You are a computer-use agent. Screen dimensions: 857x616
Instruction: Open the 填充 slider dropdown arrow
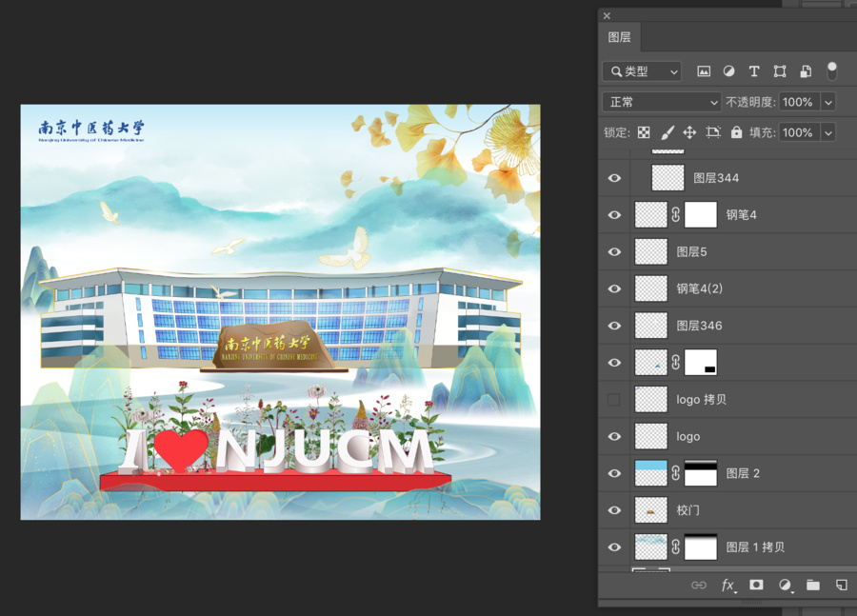(828, 133)
